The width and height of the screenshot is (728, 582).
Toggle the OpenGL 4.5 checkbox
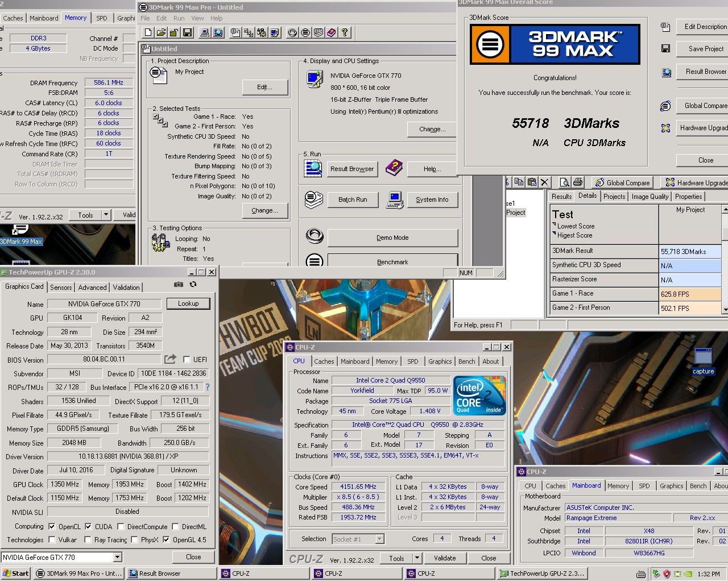166,539
